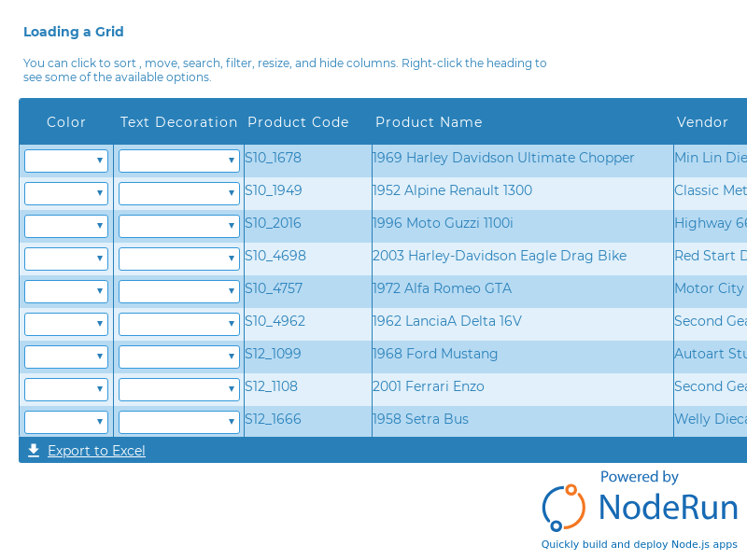Open Color dropdown for row S10_1678
Image resolution: width=747 pixels, height=560 pixels.
pos(66,161)
